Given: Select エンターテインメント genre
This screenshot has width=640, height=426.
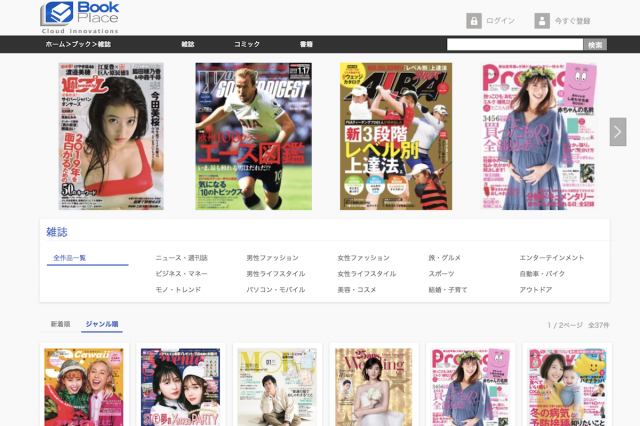Looking at the screenshot, I should point(552,258).
